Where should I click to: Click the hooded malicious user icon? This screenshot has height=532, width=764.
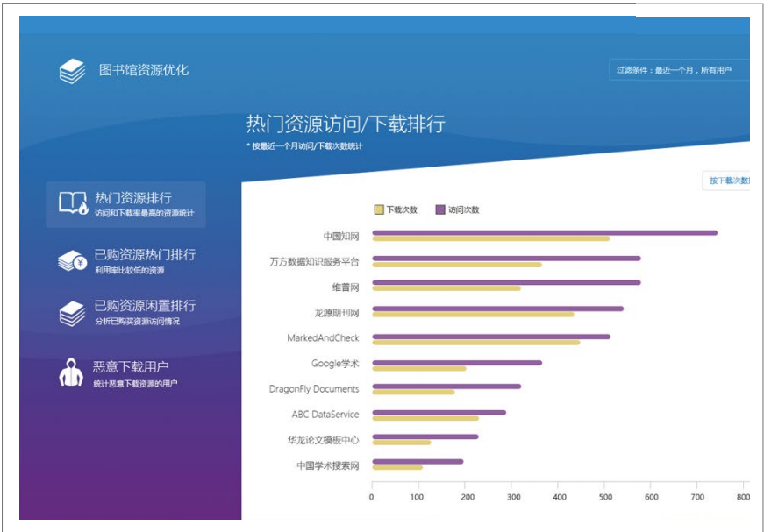[x=71, y=372]
